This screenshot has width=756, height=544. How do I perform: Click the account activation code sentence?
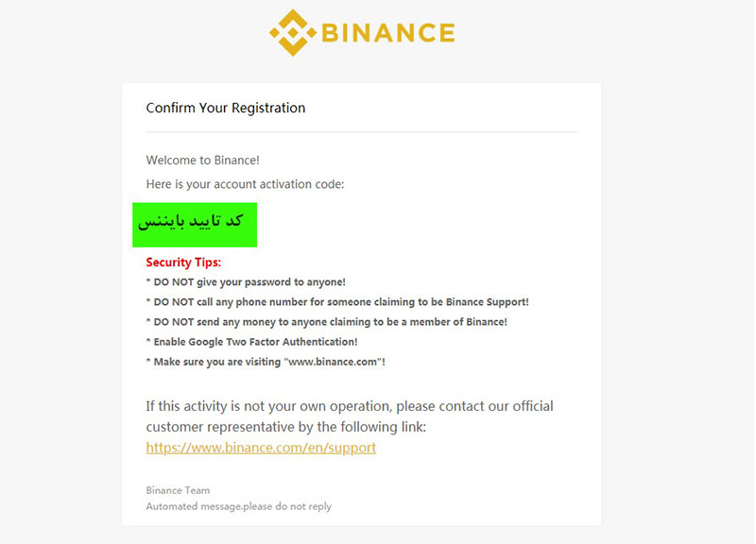click(x=245, y=184)
